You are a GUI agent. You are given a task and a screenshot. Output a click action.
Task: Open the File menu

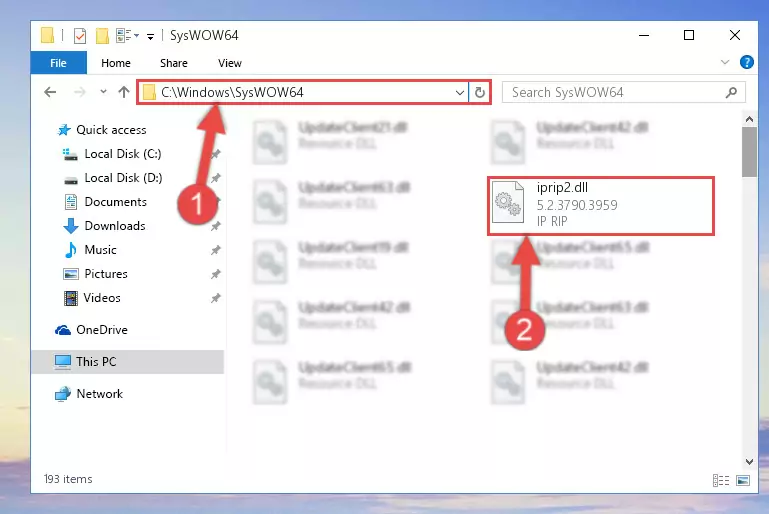58,63
